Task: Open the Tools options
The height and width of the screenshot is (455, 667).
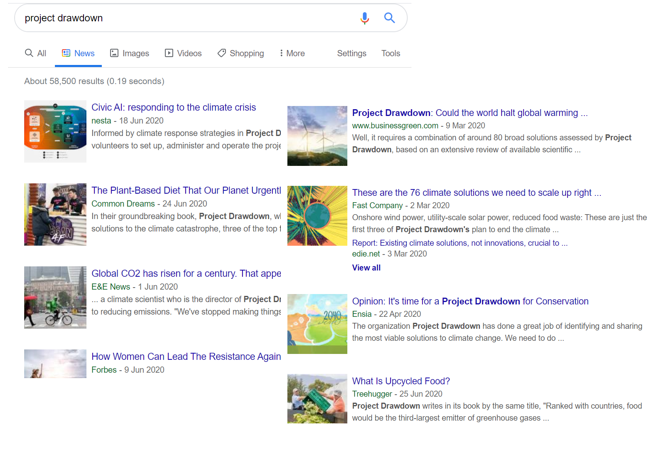Action: 391,53
